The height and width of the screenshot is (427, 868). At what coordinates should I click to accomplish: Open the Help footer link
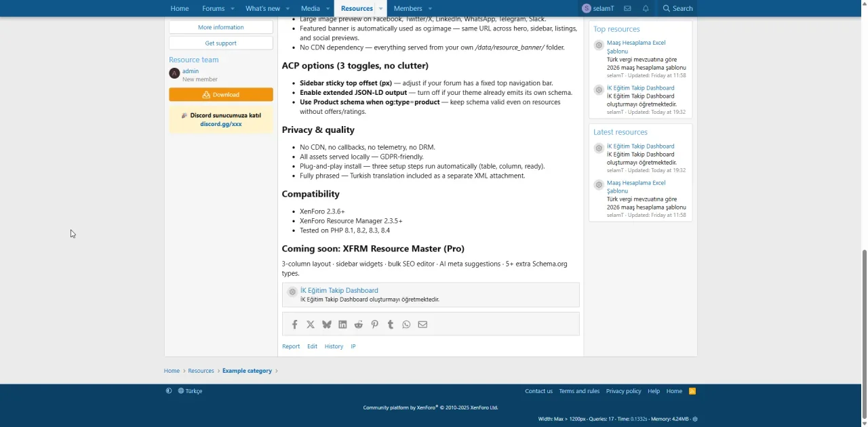tap(654, 391)
